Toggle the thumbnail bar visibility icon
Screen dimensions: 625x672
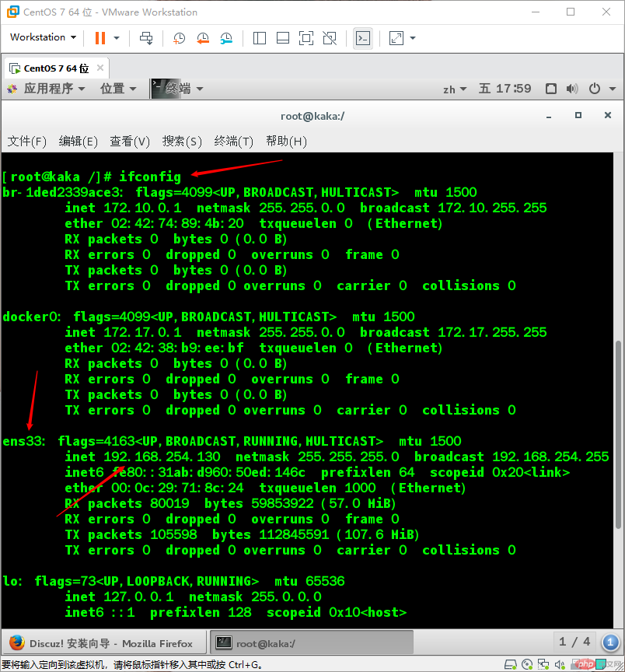click(x=282, y=37)
